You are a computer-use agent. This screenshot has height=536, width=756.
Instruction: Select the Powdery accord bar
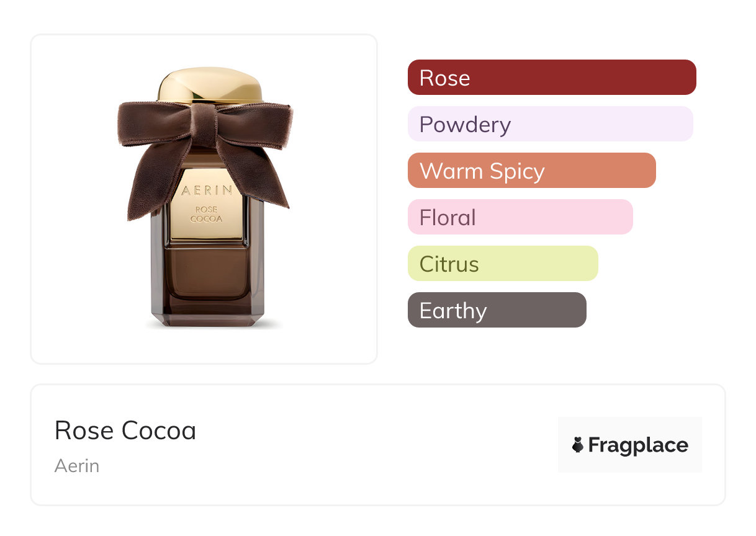[x=550, y=124]
